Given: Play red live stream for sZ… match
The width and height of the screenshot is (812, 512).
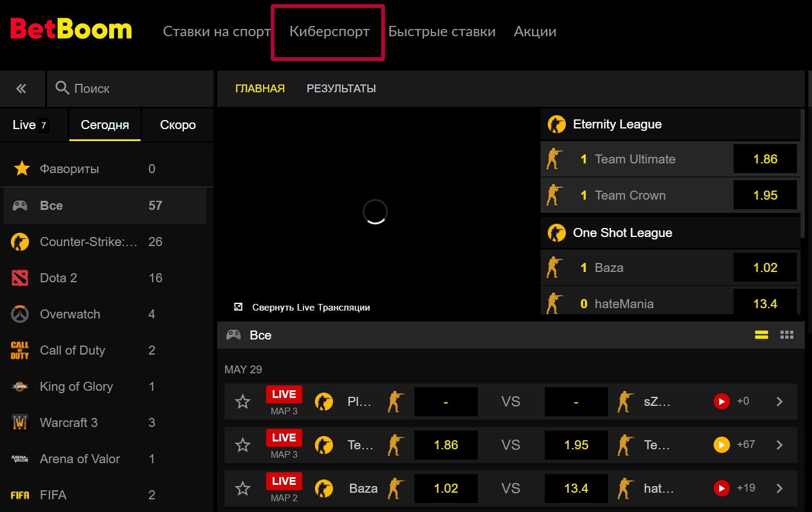Looking at the screenshot, I should (x=722, y=401).
